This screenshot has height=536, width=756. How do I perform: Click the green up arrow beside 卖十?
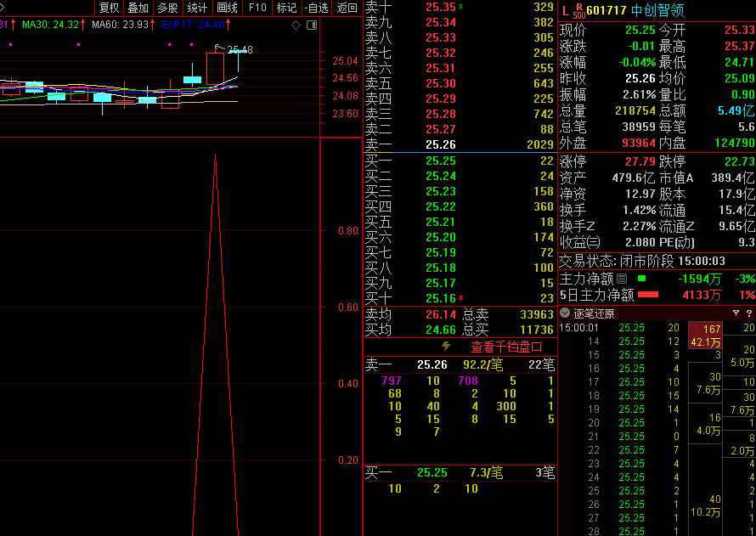(x=461, y=7)
